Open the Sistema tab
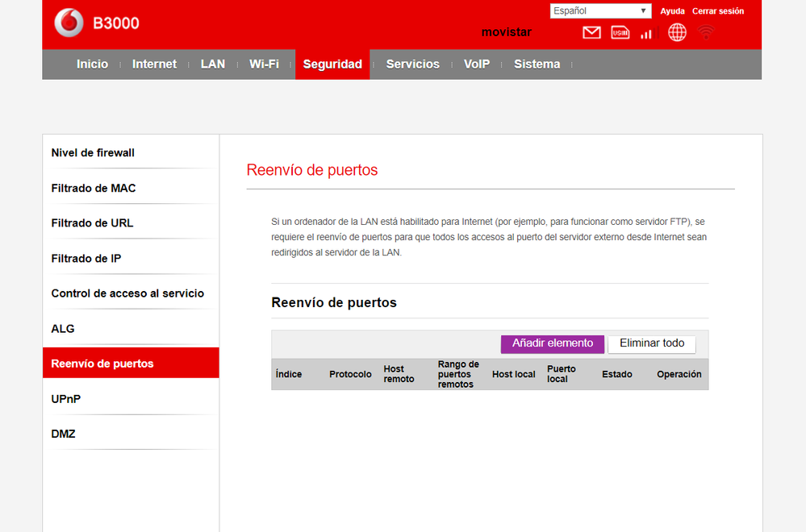 point(537,64)
